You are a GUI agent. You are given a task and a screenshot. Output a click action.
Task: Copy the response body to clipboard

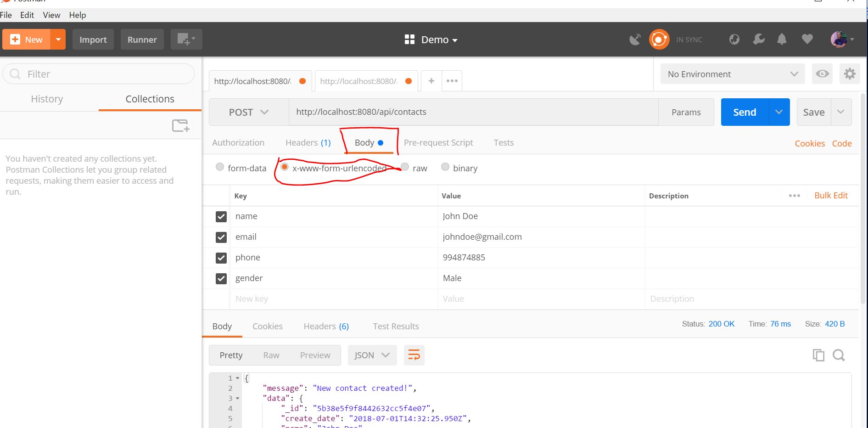[x=818, y=355]
